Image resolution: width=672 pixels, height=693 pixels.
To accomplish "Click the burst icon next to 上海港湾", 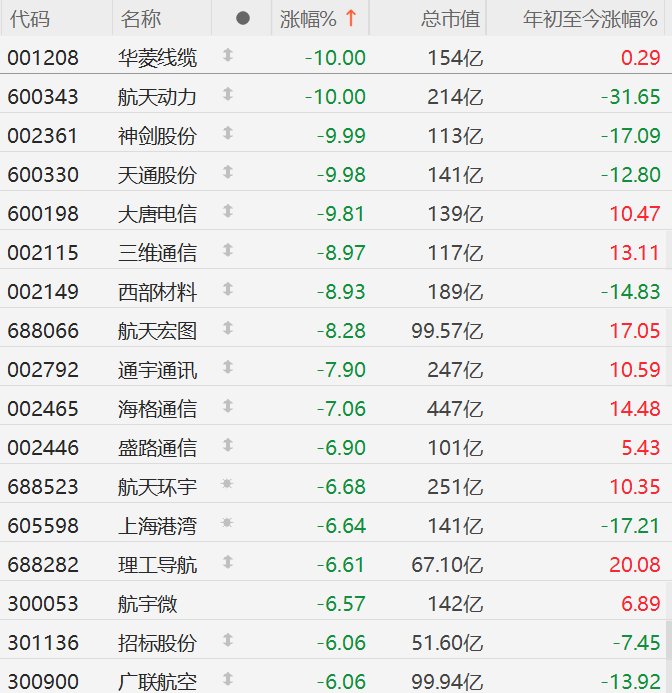I will point(227,525).
